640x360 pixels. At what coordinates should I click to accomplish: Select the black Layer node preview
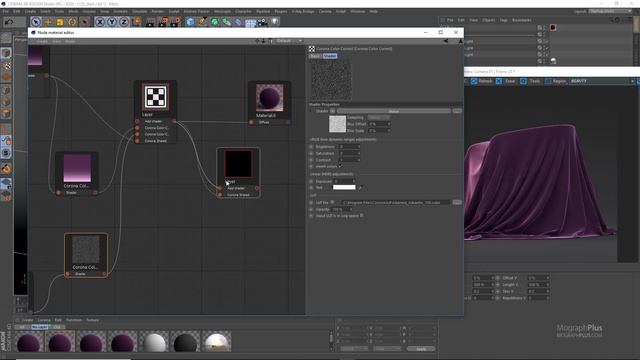pyautogui.click(x=238, y=164)
